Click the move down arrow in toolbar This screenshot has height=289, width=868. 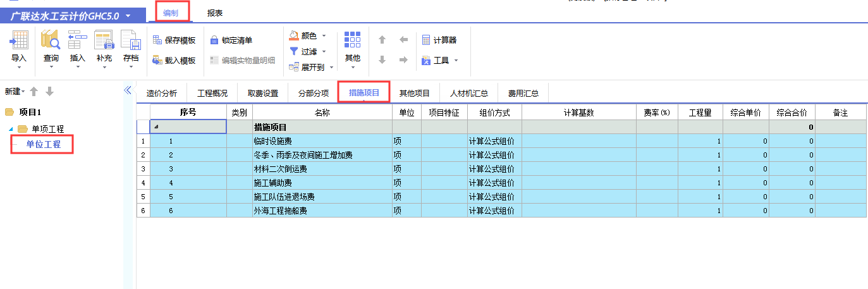382,60
